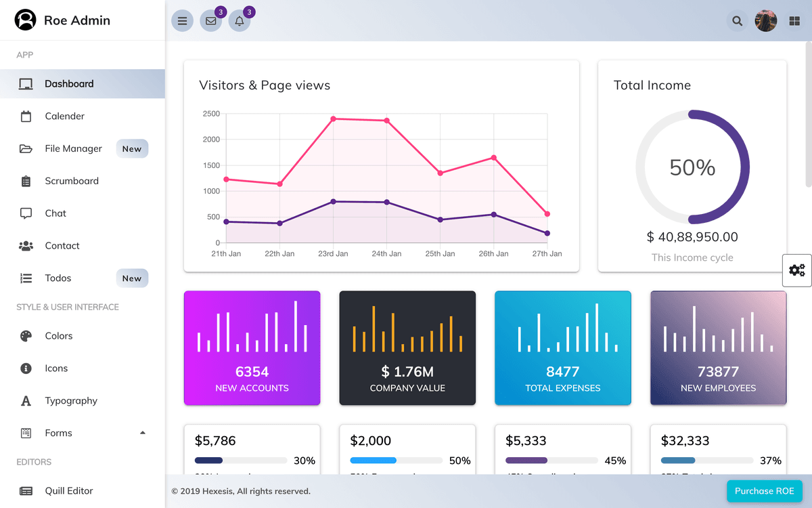Open the notifications bell icon

click(240, 21)
